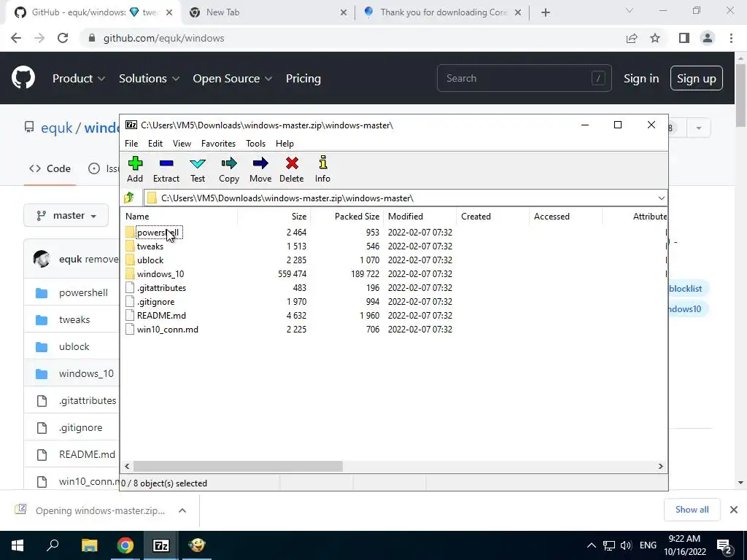
Task: Click the share page icon in address bar
Action: pyautogui.click(x=632, y=38)
